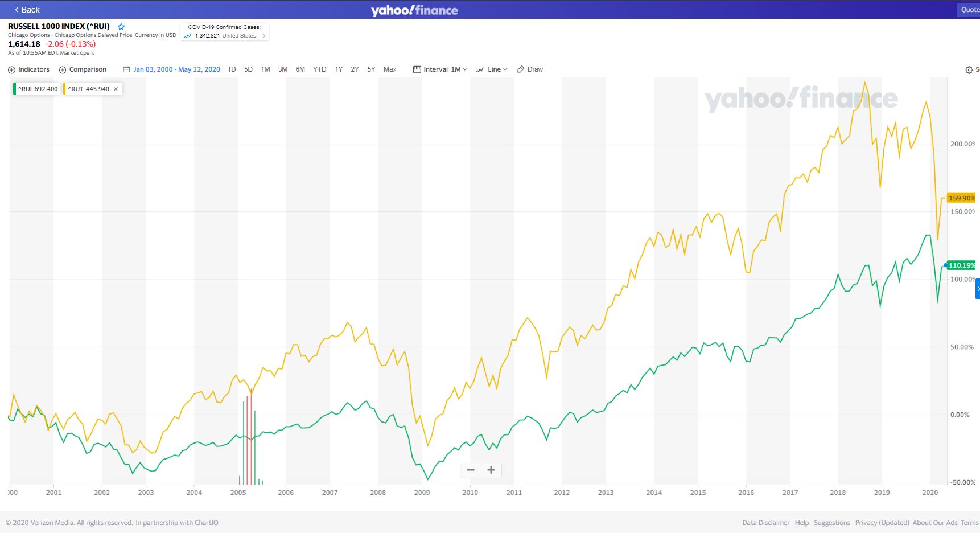Open the Terms link
The height and width of the screenshot is (533, 980).
click(x=969, y=523)
